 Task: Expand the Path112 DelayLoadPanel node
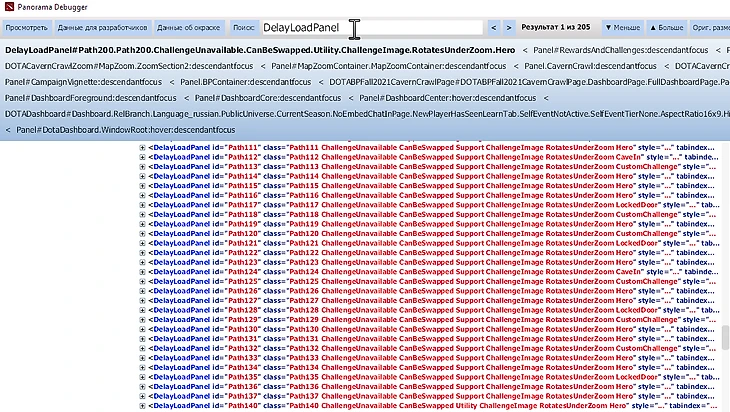142,157
